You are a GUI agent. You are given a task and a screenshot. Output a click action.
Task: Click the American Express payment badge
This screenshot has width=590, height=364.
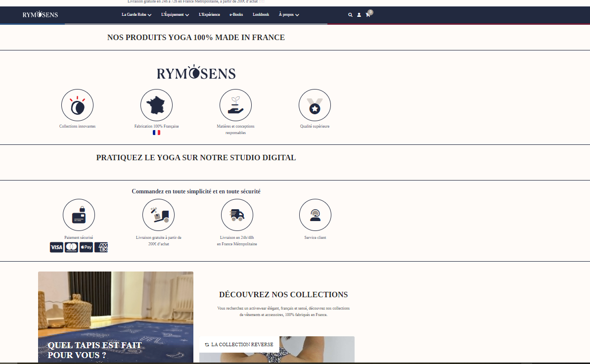coord(101,247)
